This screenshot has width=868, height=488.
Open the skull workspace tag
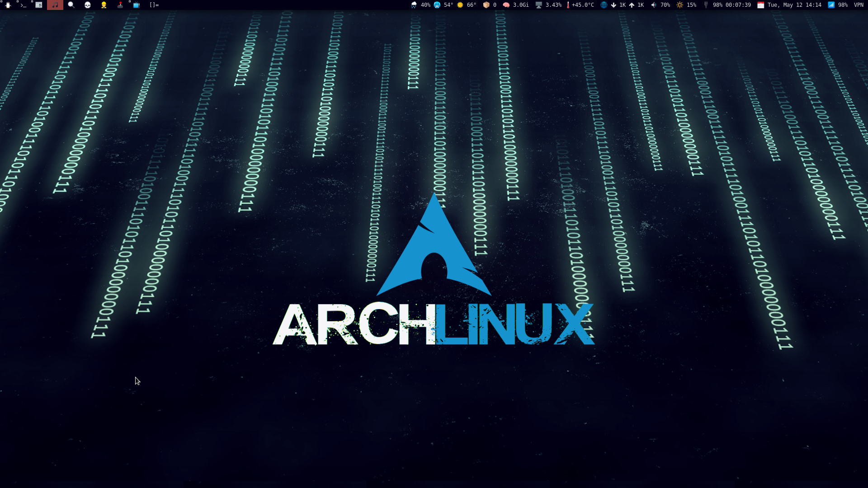point(88,5)
